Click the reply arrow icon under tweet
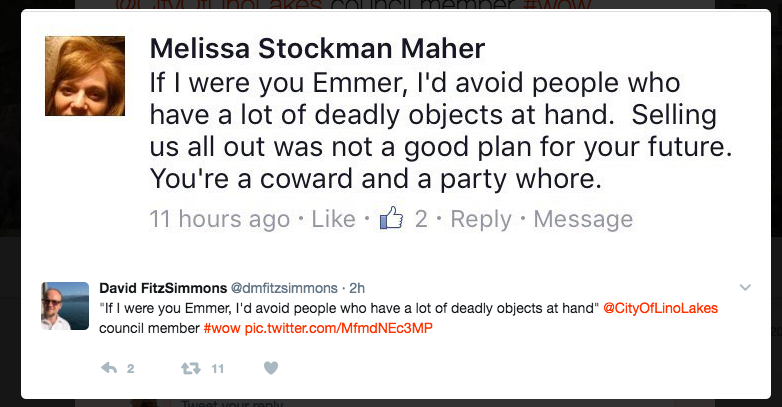Screen dimensions: 782x407 110,368
